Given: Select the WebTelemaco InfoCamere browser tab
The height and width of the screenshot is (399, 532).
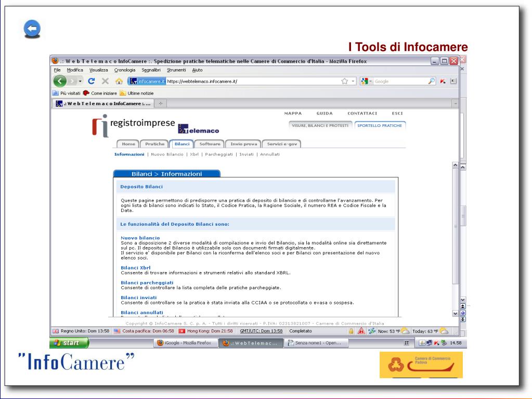Looking at the screenshot, I should (x=103, y=104).
